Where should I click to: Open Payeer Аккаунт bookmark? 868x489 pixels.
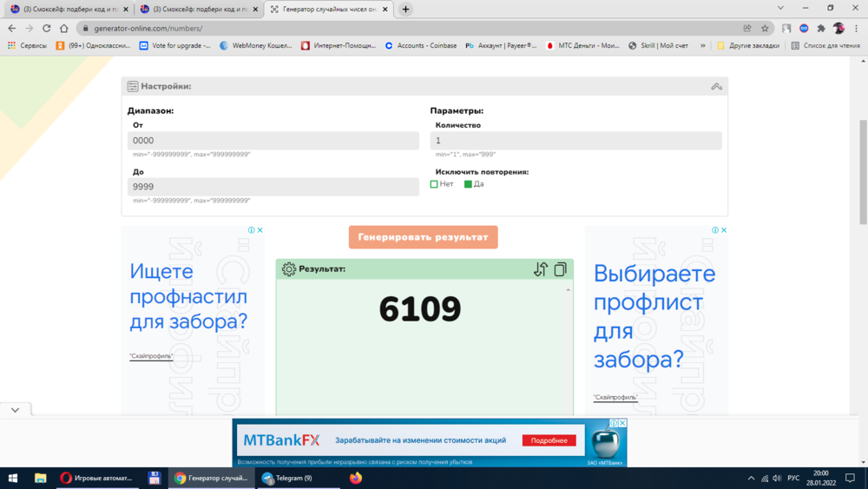tap(501, 45)
